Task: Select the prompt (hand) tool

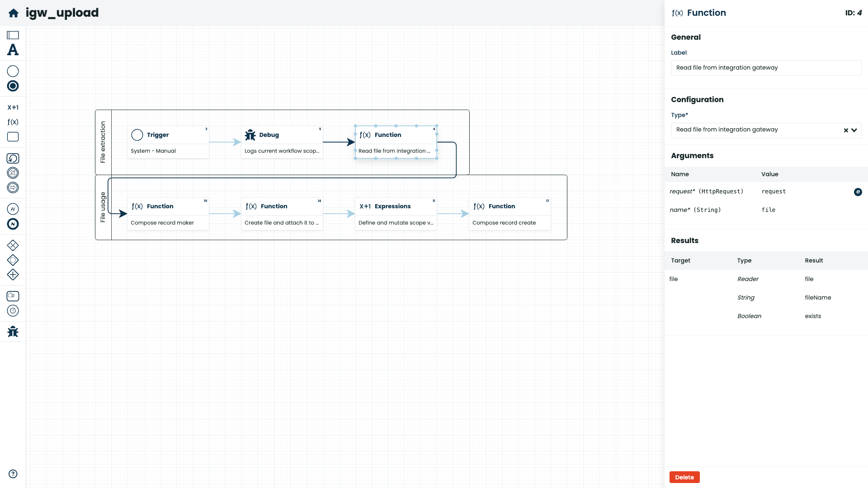Action: pyautogui.click(x=13, y=296)
